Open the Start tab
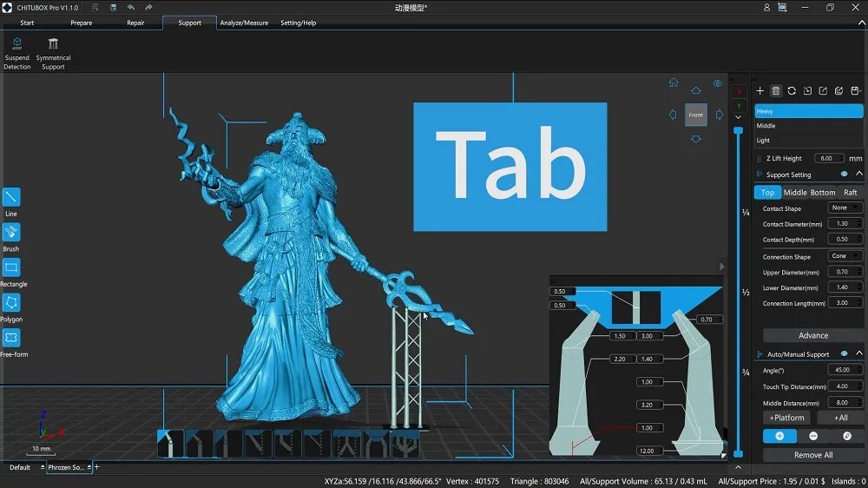Image resolution: width=868 pixels, height=488 pixels. click(x=27, y=23)
